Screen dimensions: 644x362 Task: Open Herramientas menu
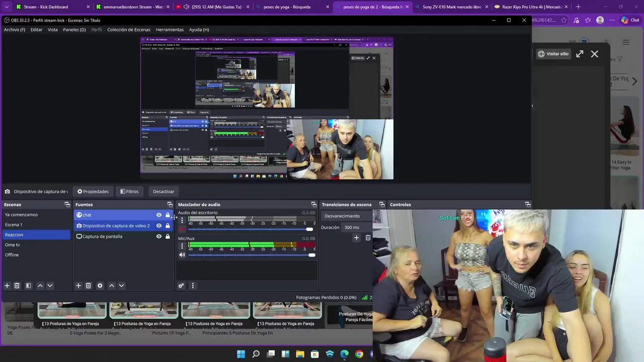pos(170,30)
